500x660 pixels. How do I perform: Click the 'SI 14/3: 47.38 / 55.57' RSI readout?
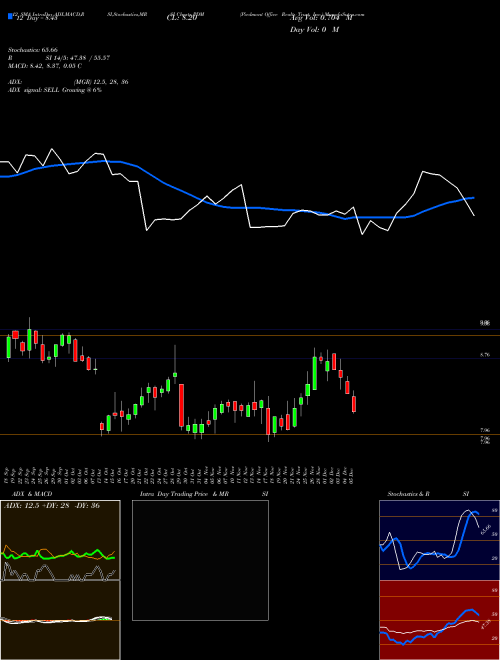pos(78,58)
